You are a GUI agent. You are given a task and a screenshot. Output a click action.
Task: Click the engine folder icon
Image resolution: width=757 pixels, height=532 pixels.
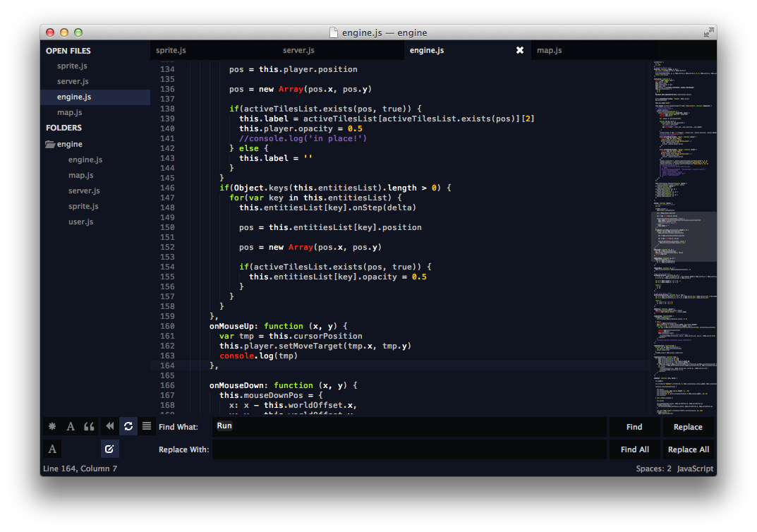49,144
